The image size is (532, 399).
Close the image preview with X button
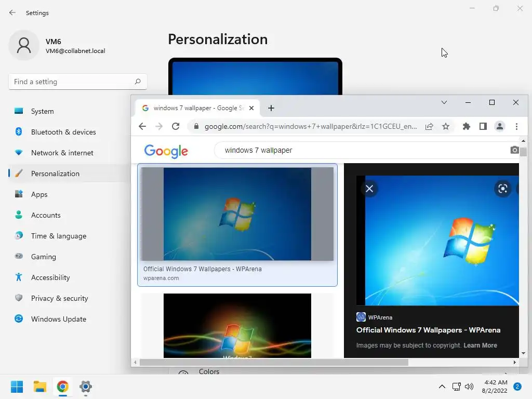coord(369,189)
